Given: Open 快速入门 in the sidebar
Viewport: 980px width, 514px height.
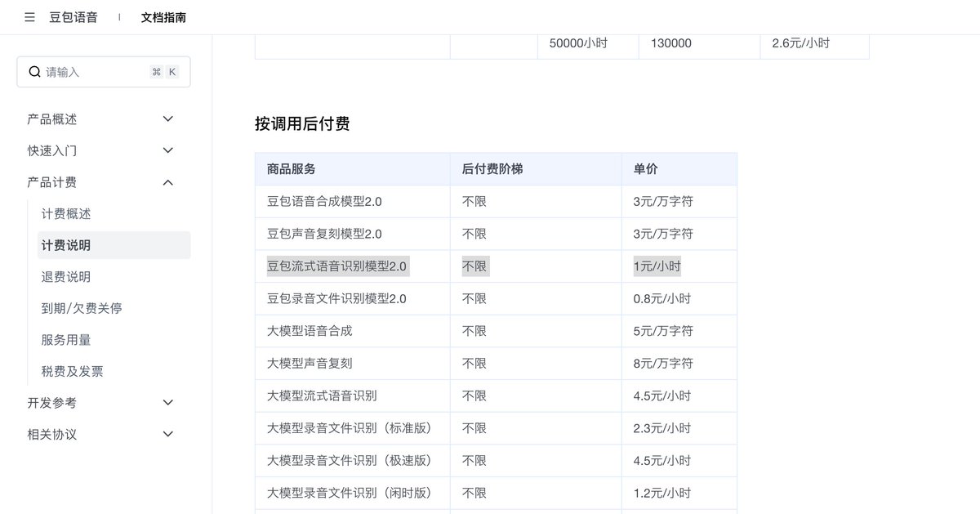Looking at the screenshot, I should tap(52, 150).
